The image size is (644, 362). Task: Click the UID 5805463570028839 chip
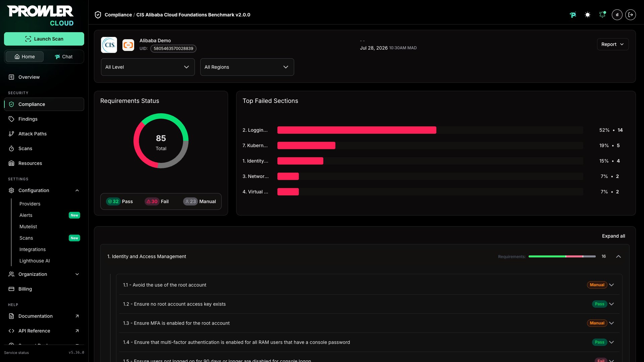click(173, 49)
